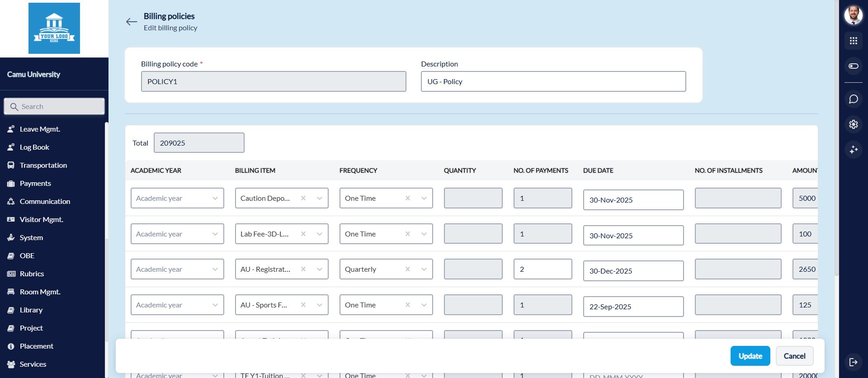Open the settings gear icon
Viewport: 868px width, 378px height.
[x=853, y=124]
